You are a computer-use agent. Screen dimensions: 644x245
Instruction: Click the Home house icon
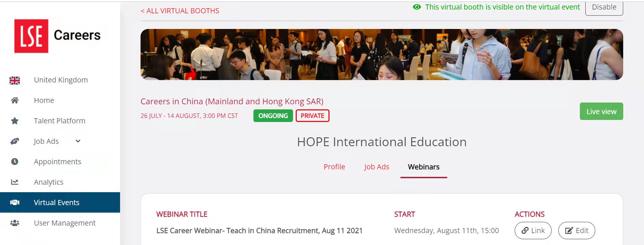pos(15,100)
